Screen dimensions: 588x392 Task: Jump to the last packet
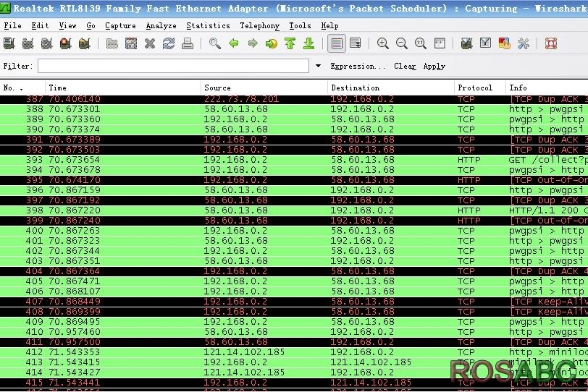[309, 43]
